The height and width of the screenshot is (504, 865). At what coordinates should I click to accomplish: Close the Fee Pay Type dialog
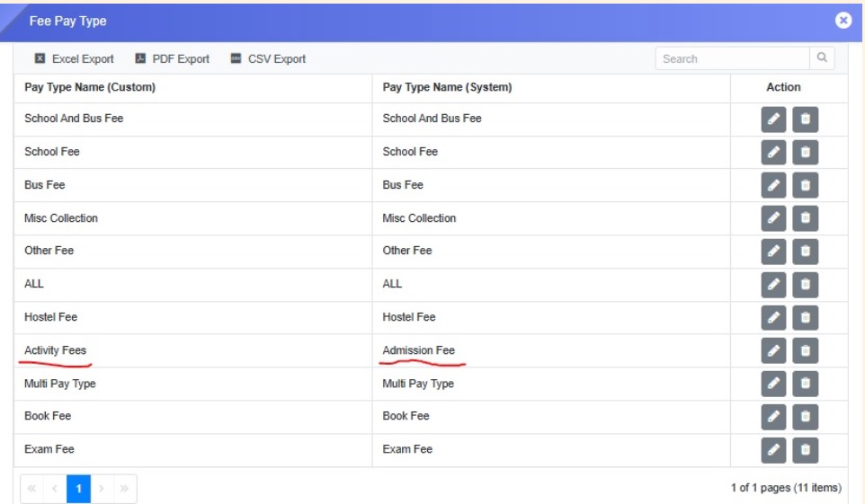click(x=843, y=21)
